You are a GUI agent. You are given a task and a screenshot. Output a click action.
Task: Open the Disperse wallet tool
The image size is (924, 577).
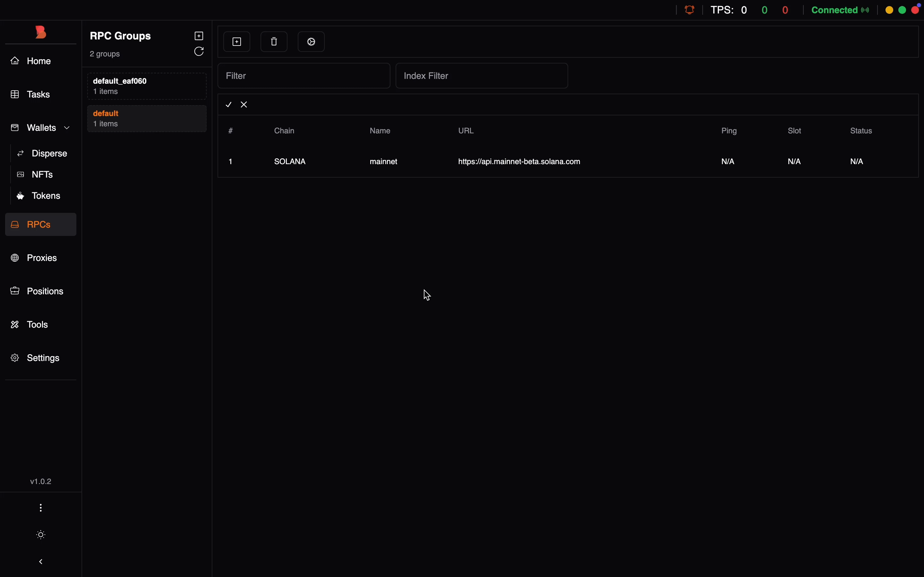click(x=49, y=154)
